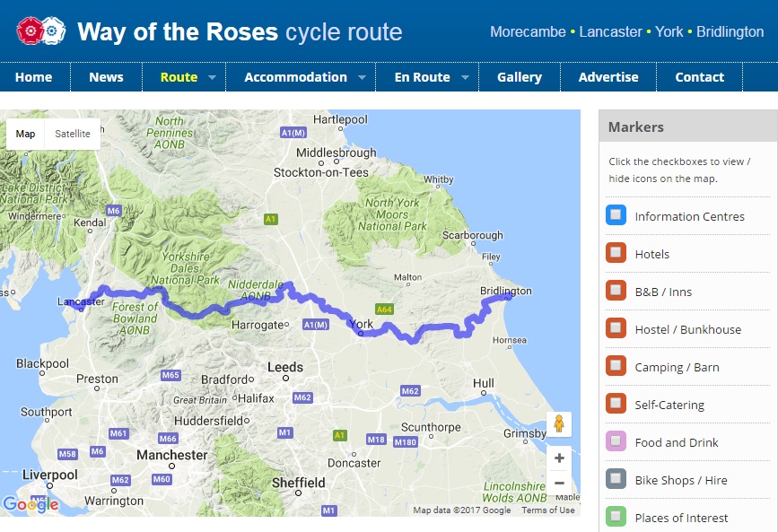Open the Terms of Use link
This screenshot has width=778, height=532.
point(547,510)
